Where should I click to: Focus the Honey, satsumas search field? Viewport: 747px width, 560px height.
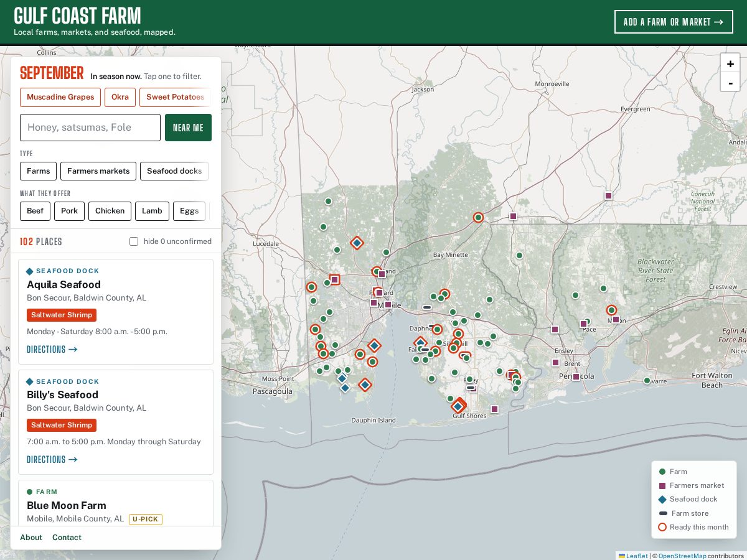[x=90, y=128]
